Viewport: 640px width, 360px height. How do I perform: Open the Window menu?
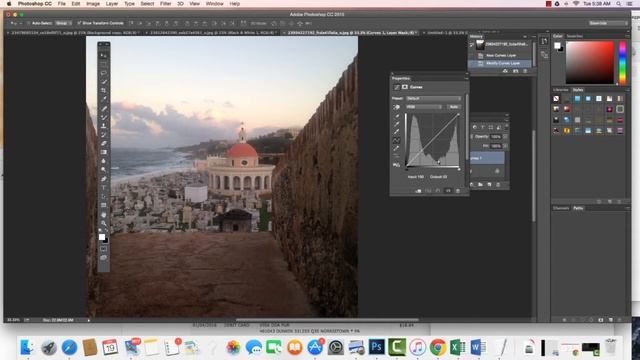pos(214,4)
